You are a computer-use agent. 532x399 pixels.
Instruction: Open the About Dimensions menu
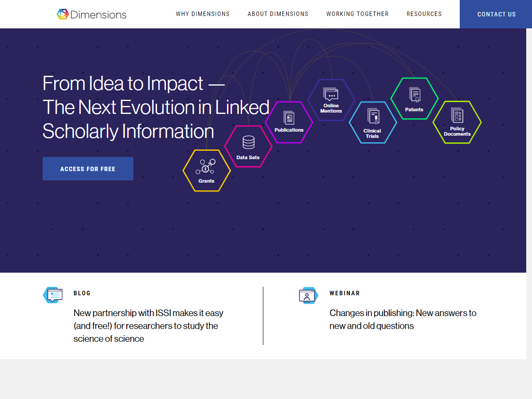[x=278, y=14]
